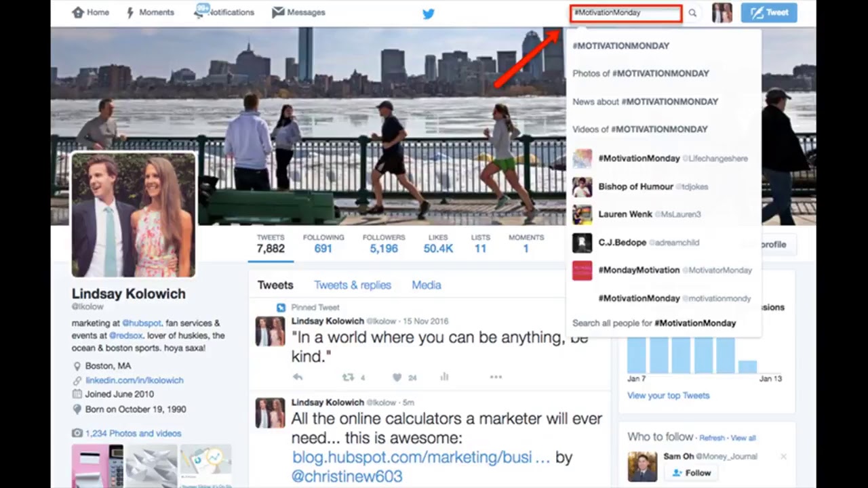The image size is (868, 488).
Task: Reply to the pinned tweet
Action: (298, 378)
